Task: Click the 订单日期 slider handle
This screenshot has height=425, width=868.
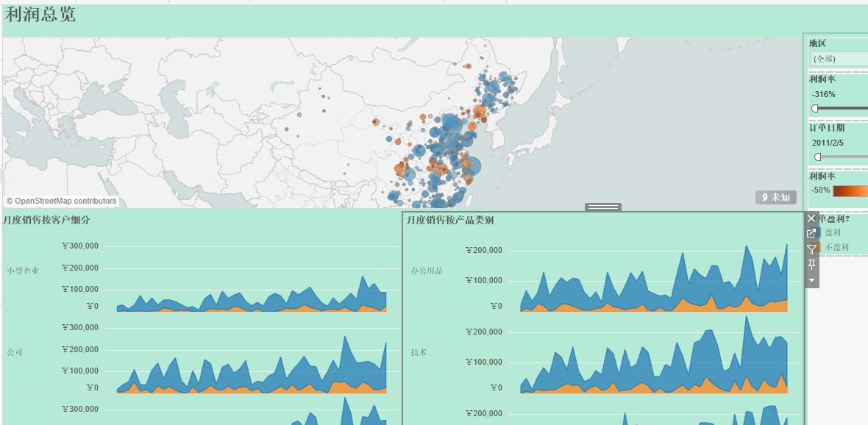Action: tap(818, 157)
